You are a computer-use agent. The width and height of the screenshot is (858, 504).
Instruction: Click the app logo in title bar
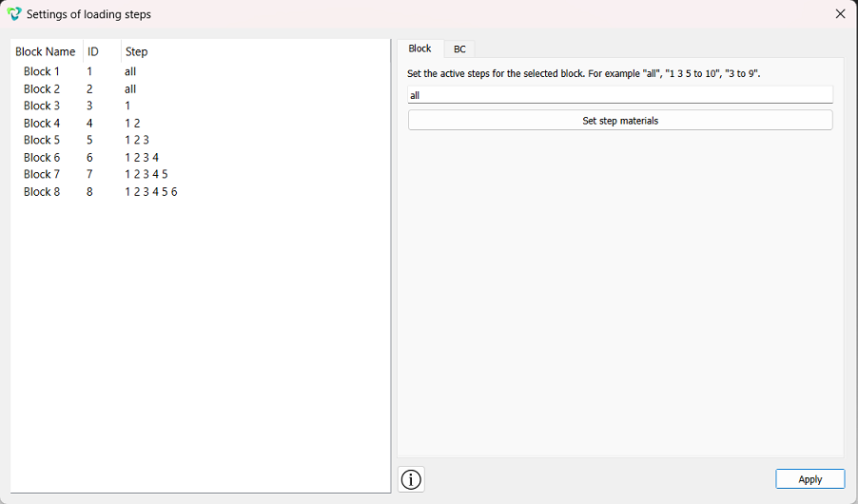click(14, 14)
